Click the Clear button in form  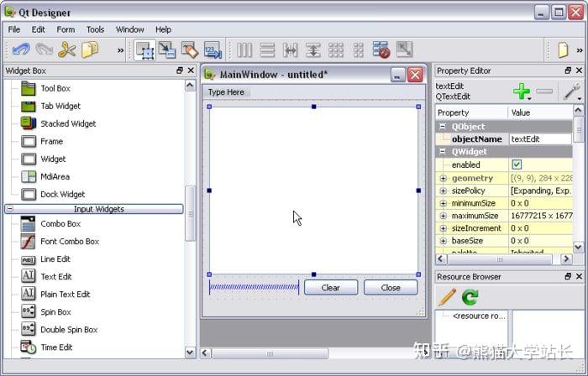[x=331, y=288]
